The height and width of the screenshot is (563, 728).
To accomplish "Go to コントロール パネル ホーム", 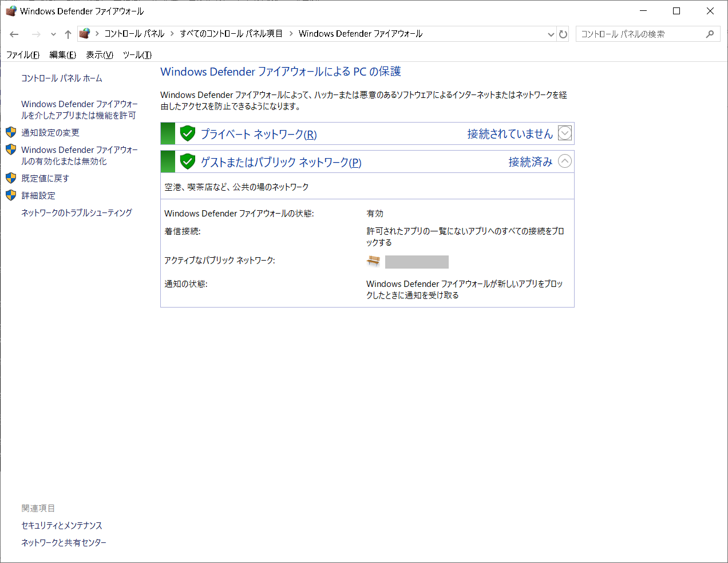I will [62, 78].
